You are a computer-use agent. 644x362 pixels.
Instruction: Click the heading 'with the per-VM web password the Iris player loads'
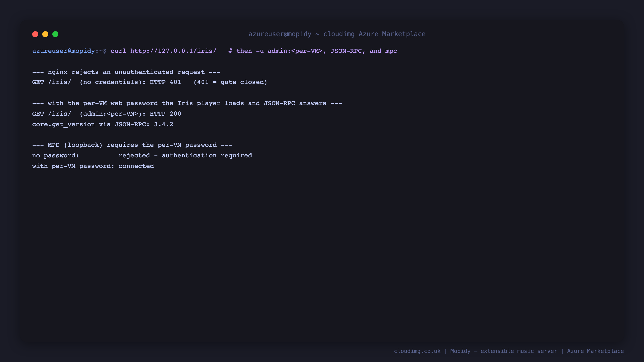(146, 103)
